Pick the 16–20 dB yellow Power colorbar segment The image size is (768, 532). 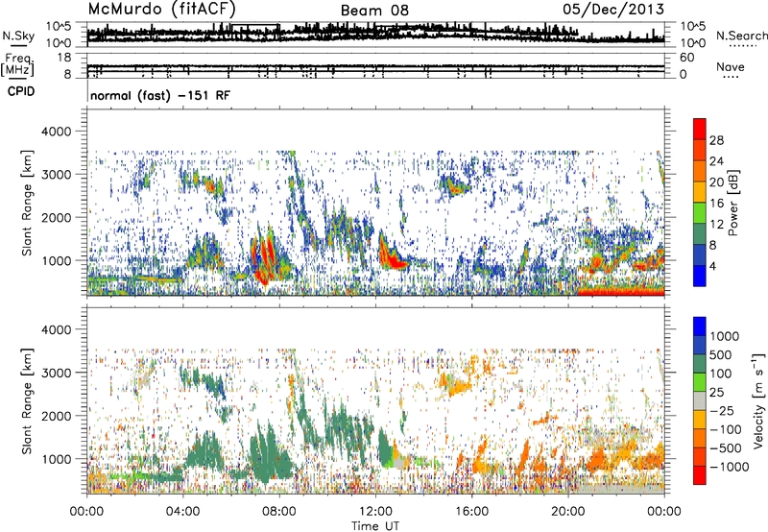pyautogui.click(x=700, y=192)
